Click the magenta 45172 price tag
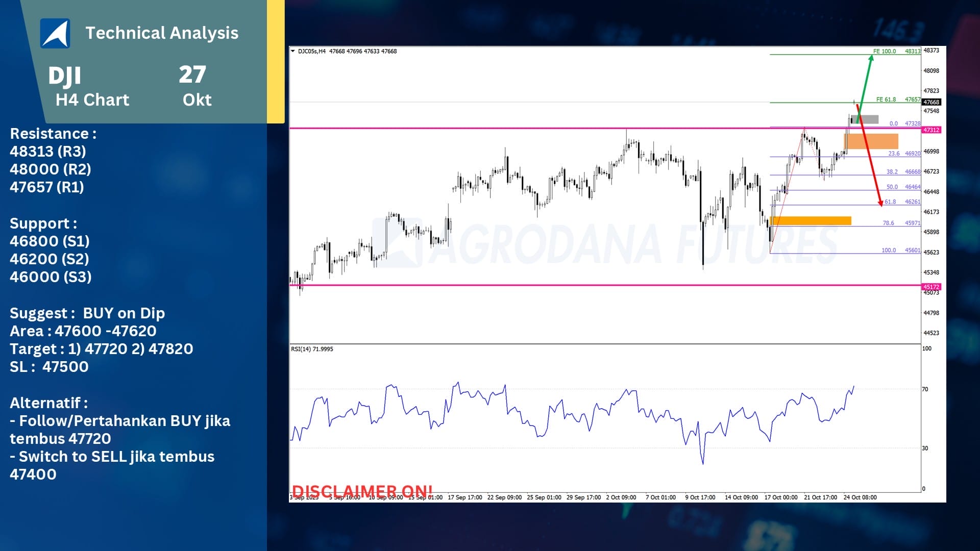Image resolution: width=980 pixels, height=551 pixels. click(x=932, y=287)
